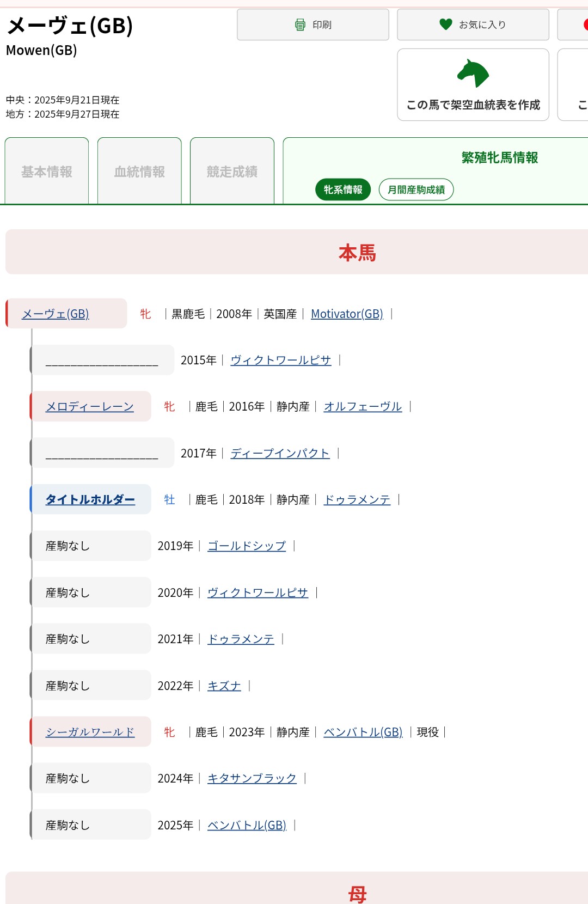The image size is (588, 904).
Task: Click the 中央：2025年9月21日現在 date text
Action: (x=63, y=100)
